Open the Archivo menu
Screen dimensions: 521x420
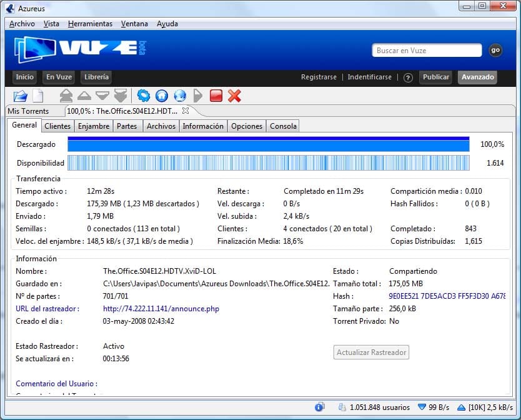[22, 24]
